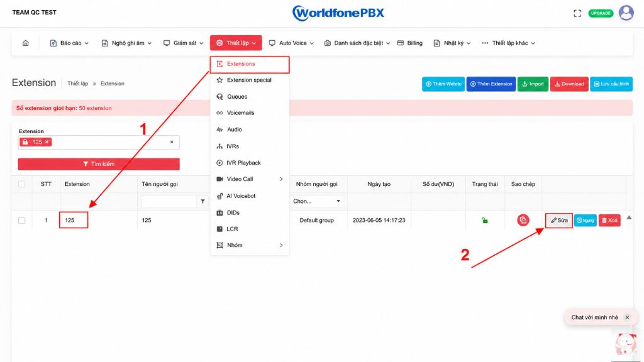Click the Default group cell
This screenshot has width=644, height=362.
316,221
